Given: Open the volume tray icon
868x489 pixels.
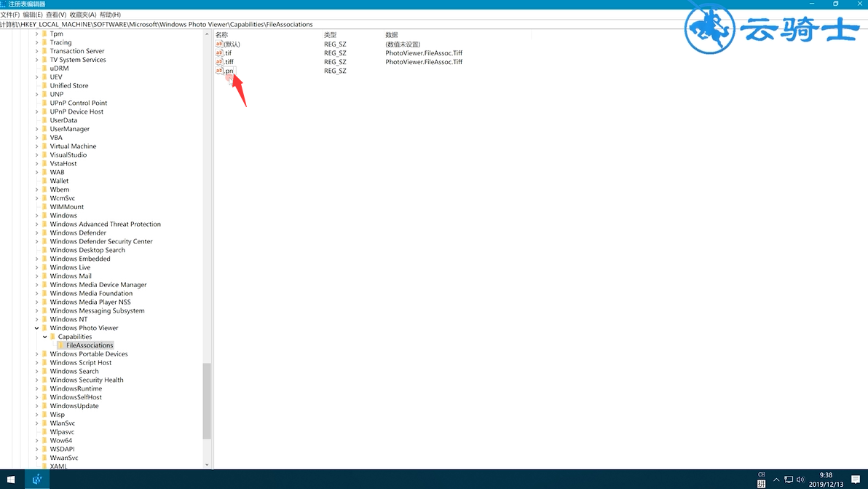Looking at the screenshot, I should [800, 480].
